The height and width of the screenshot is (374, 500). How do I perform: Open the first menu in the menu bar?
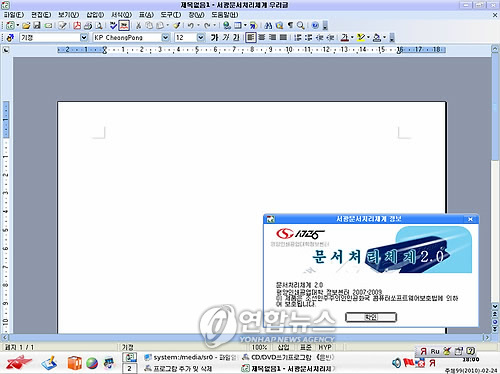click(x=14, y=15)
